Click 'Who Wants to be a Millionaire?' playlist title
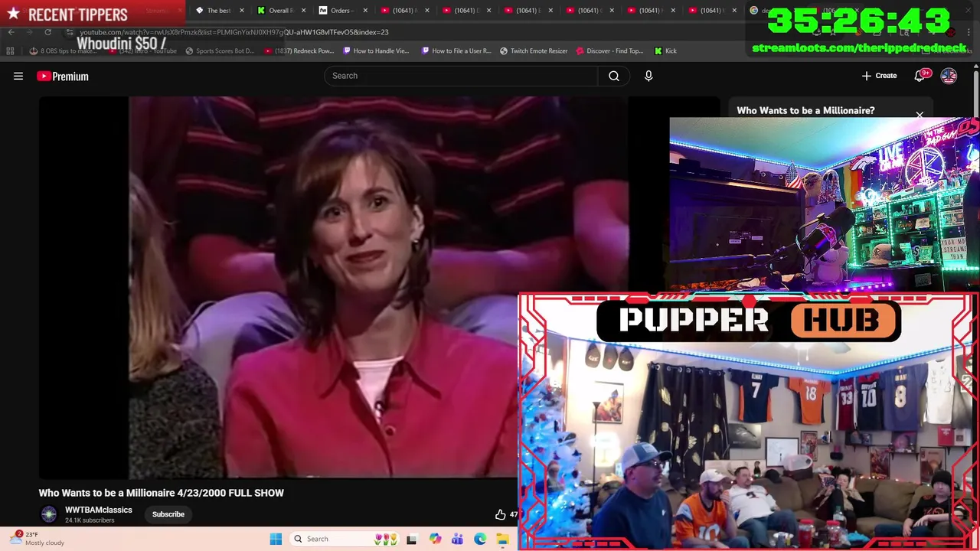 click(x=805, y=110)
